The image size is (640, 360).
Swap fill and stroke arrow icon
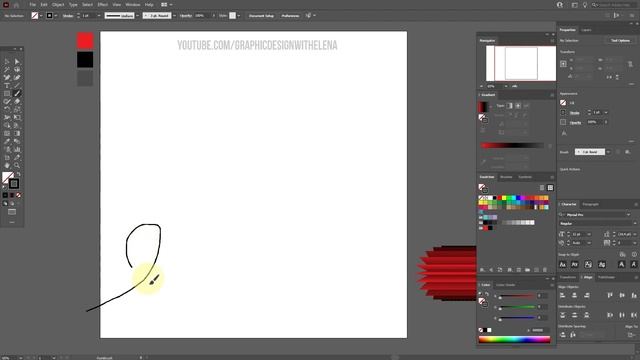[18, 174]
